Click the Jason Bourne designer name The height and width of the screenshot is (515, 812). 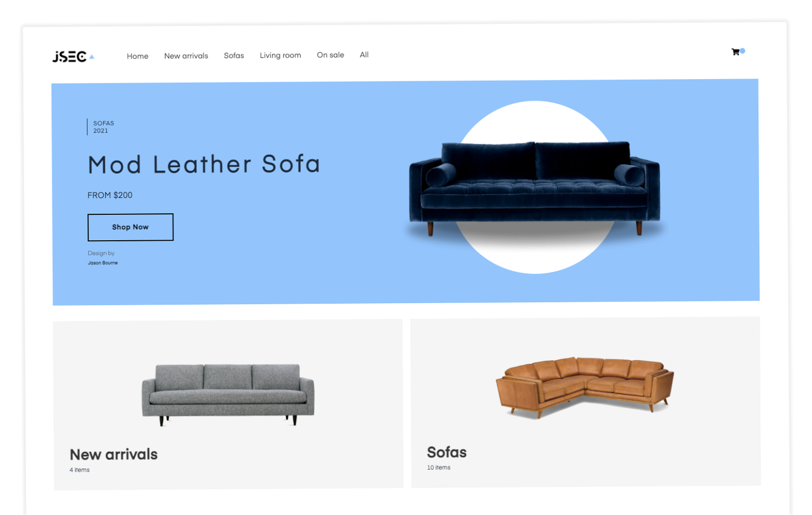click(x=103, y=263)
